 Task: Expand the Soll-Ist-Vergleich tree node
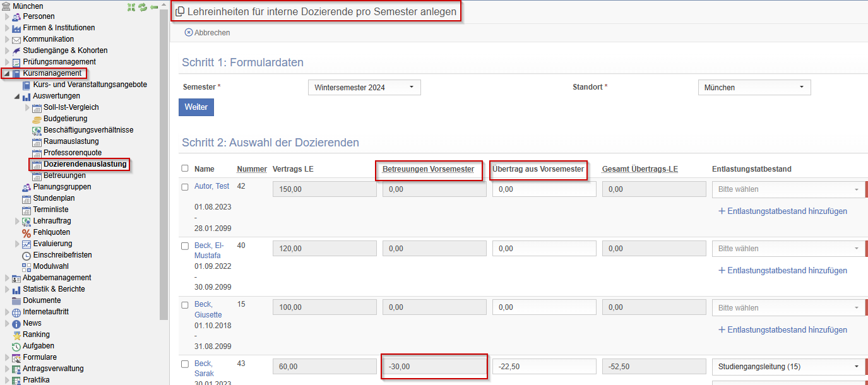(27, 107)
